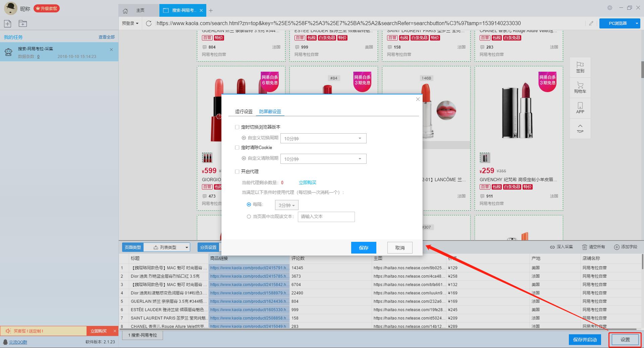Click the 设置 button
The width and height of the screenshot is (644, 348).
coord(625,340)
